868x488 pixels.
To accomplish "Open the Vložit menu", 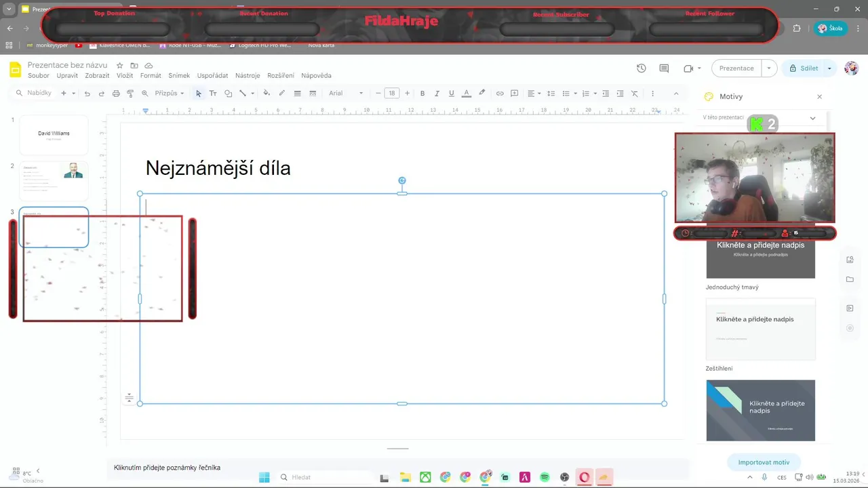I will point(125,76).
